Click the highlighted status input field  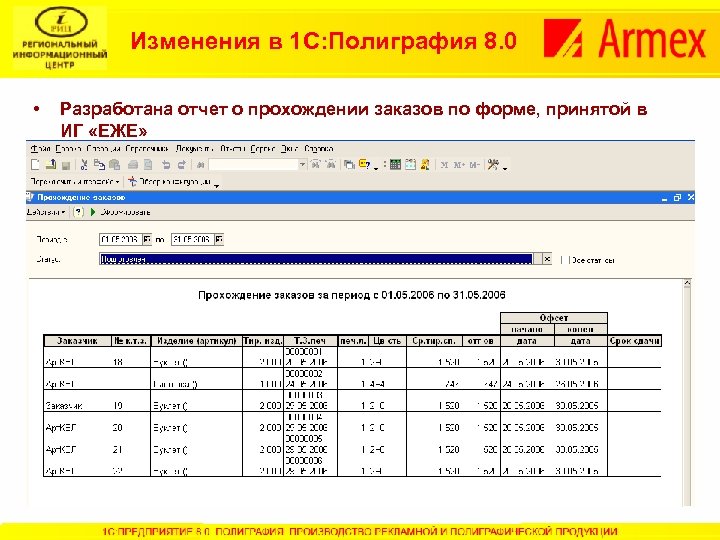coord(316,259)
